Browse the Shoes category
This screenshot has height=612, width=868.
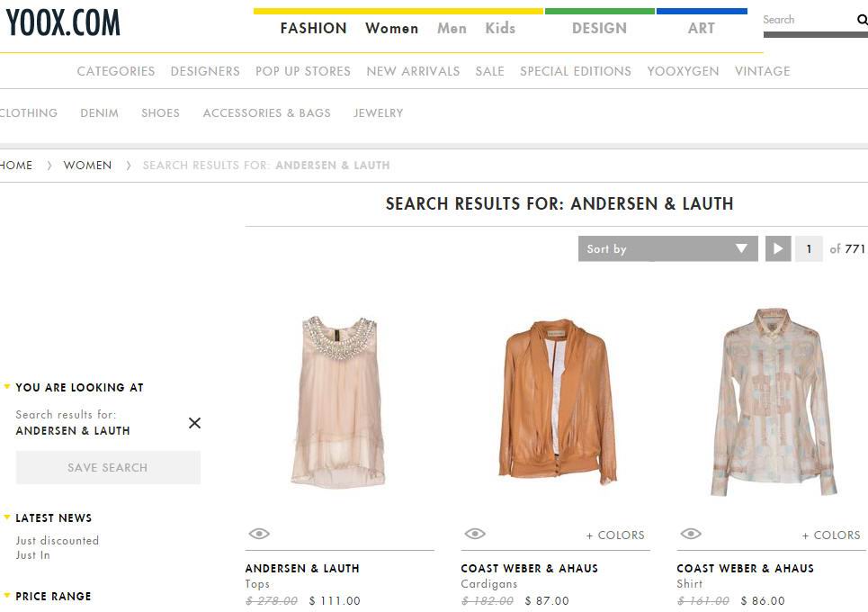coord(160,113)
